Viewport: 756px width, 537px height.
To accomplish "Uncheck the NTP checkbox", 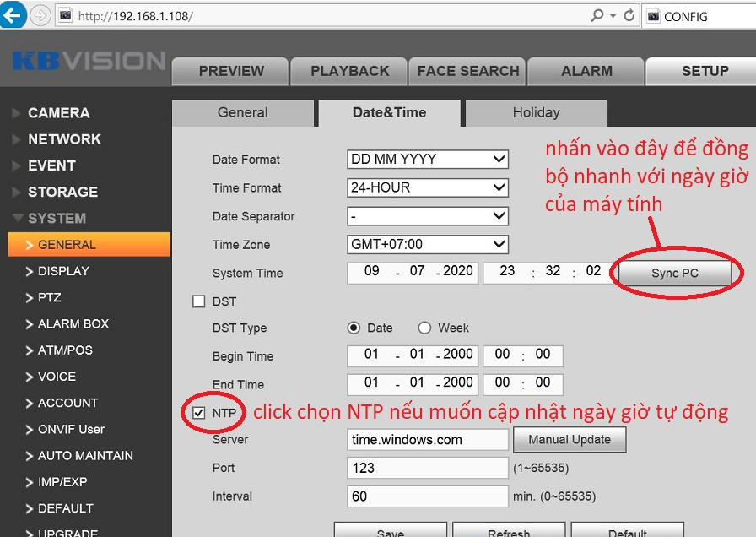I will click(199, 413).
